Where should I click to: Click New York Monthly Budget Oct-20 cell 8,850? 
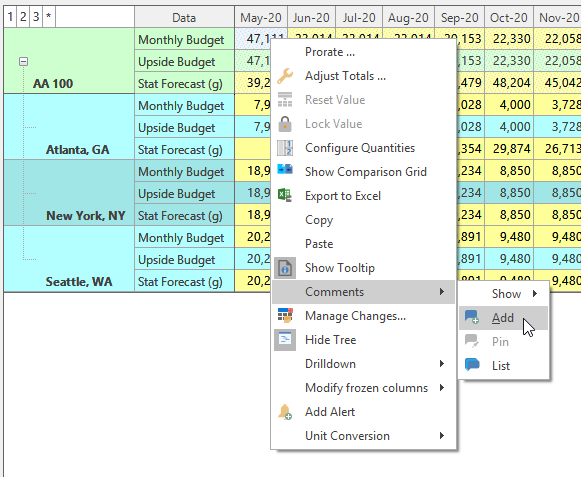pyautogui.click(x=509, y=171)
